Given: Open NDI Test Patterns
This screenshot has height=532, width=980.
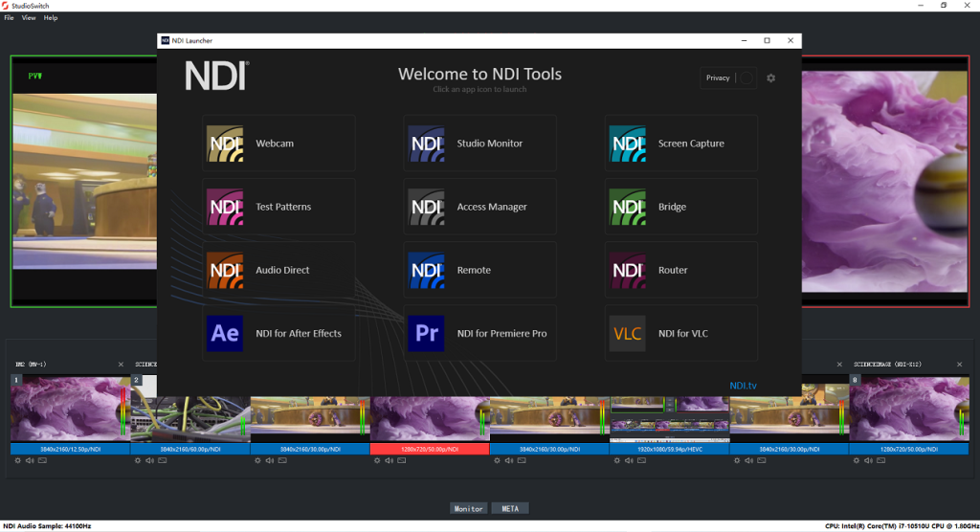Looking at the screenshot, I should click(278, 207).
